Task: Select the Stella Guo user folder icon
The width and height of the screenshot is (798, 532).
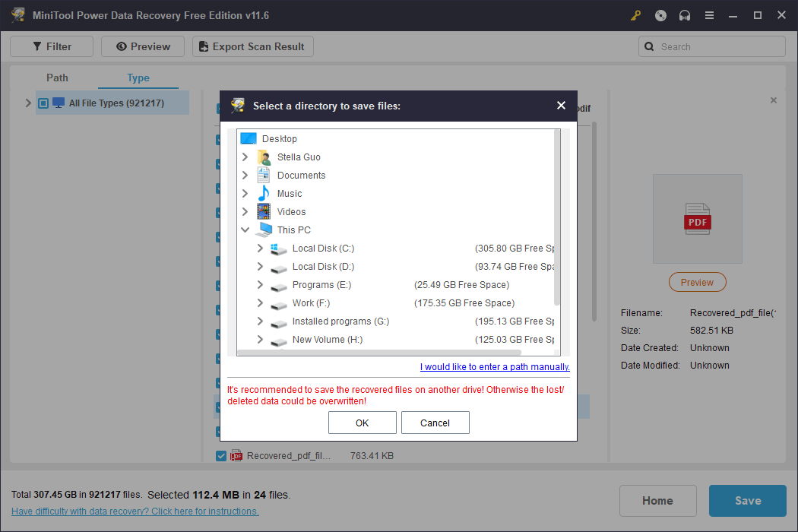Action: coord(264,157)
